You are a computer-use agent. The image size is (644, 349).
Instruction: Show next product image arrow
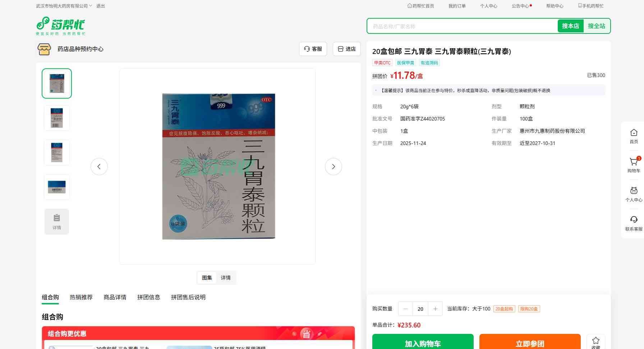tap(333, 167)
